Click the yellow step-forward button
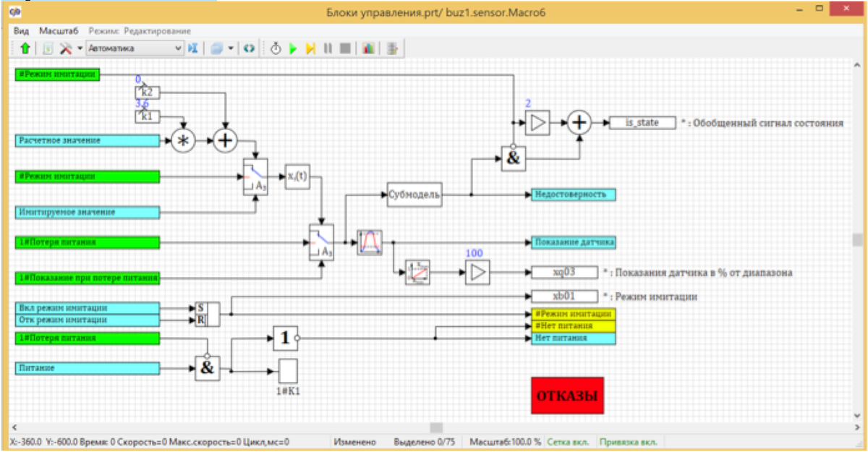Screen dimensions: 868x452 pyautogui.click(x=310, y=48)
